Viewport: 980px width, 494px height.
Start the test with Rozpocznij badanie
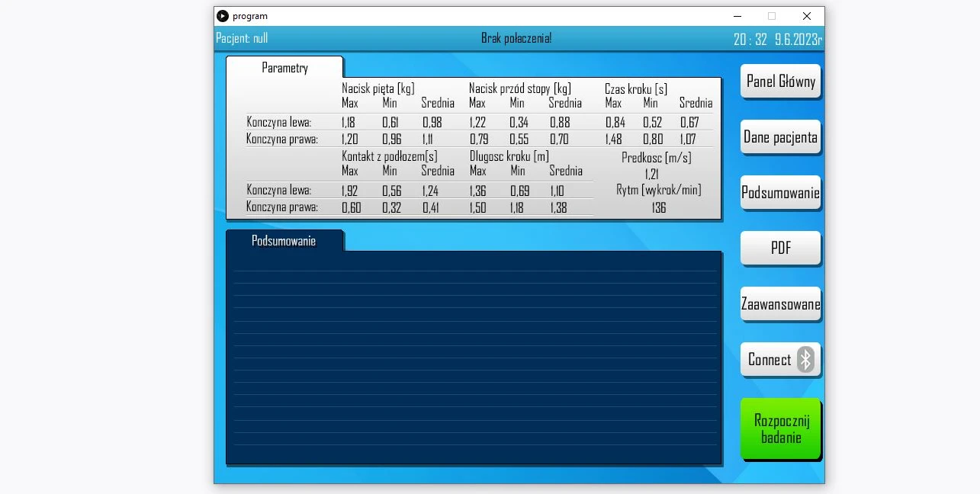tap(780, 429)
